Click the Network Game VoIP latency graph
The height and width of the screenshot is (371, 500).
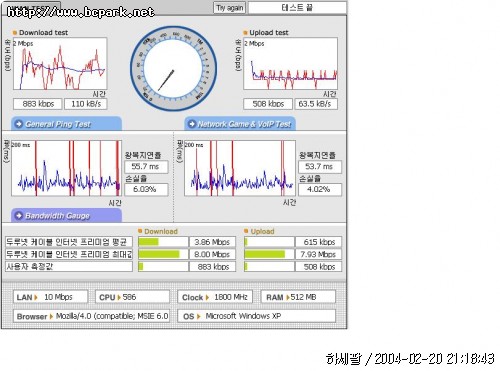(x=240, y=168)
